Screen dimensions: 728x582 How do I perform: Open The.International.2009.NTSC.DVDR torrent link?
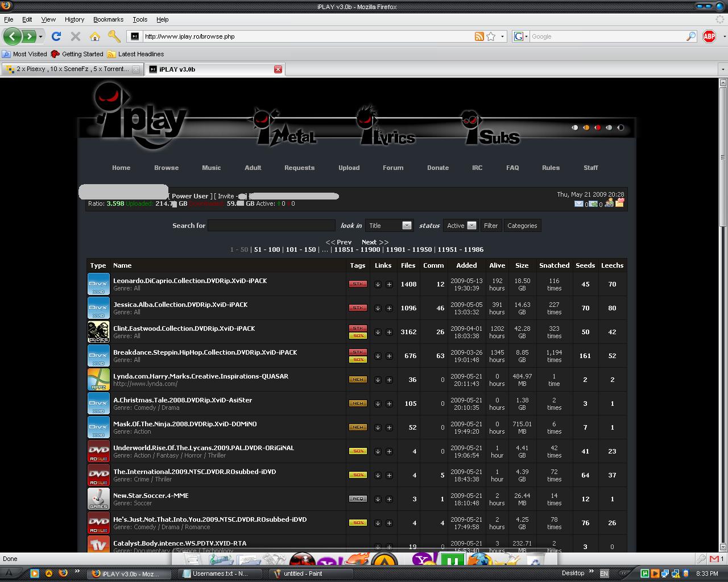195,472
